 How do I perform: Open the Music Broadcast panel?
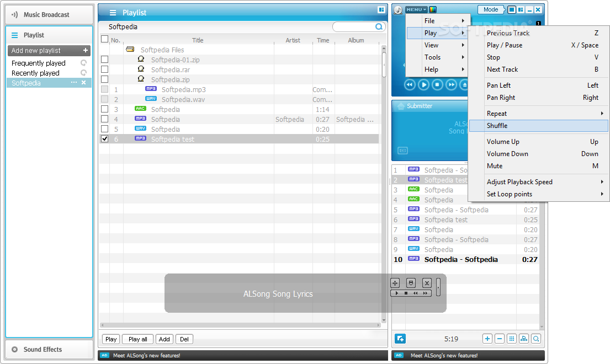coord(49,14)
